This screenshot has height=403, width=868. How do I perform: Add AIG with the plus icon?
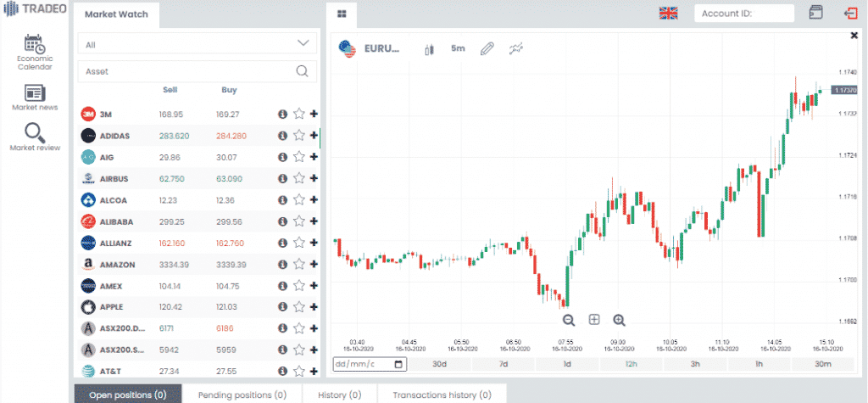tap(314, 157)
